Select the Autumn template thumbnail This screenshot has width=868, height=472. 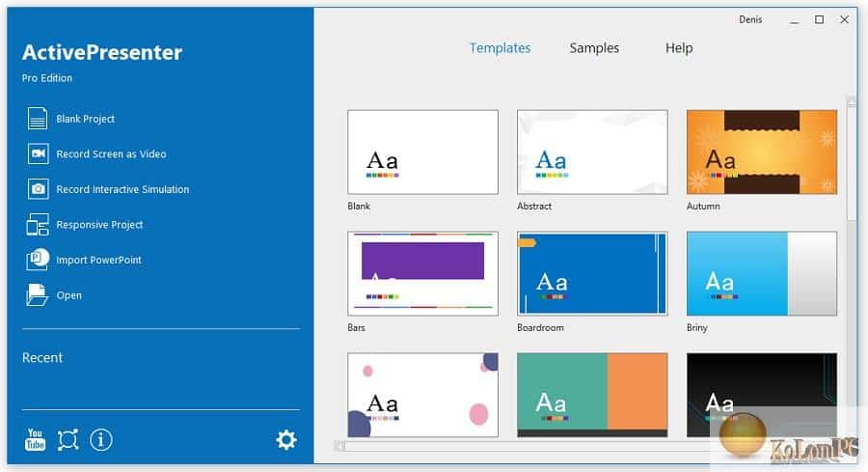762,152
